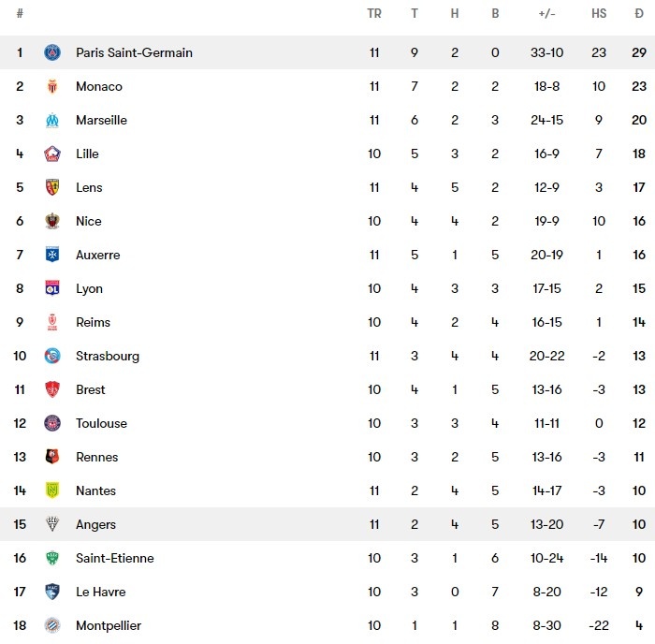Click the Lyon team badge
Screen dimensions: 655x644
(52, 288)
